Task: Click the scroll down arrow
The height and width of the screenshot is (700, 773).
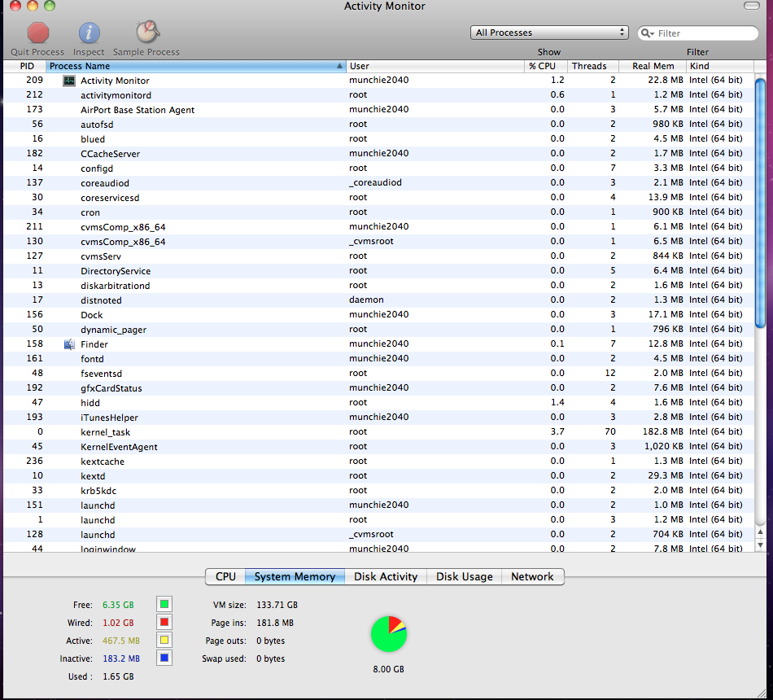Action: (x=760, y=545)
